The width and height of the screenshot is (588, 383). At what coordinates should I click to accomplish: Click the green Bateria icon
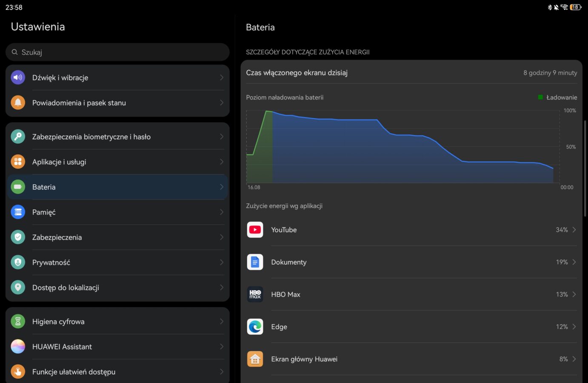18,187
